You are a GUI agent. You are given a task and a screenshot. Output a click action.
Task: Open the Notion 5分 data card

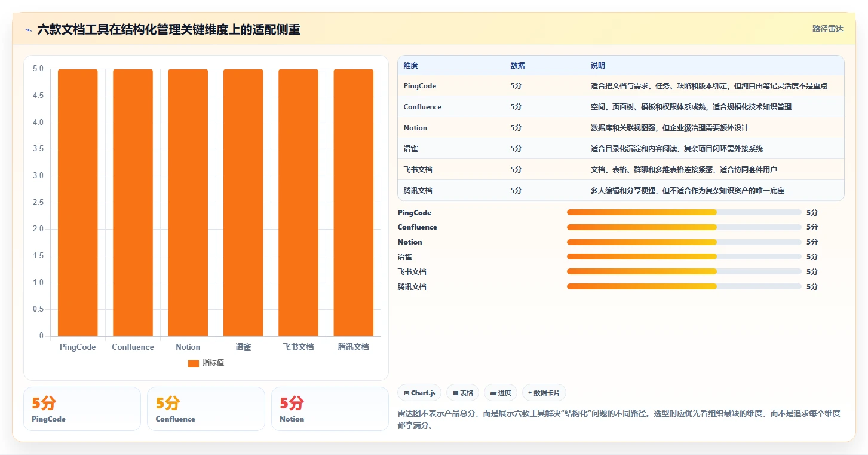[330, 409]
